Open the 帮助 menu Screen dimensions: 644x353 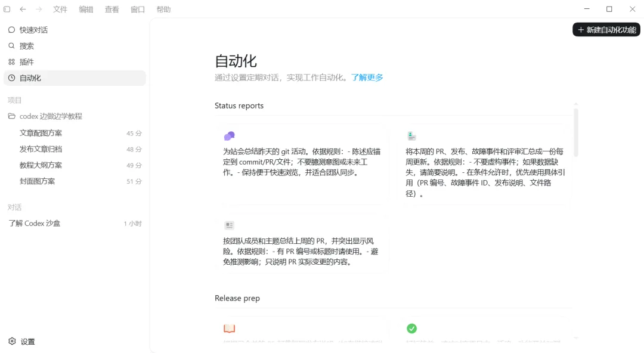pos(163,9)
